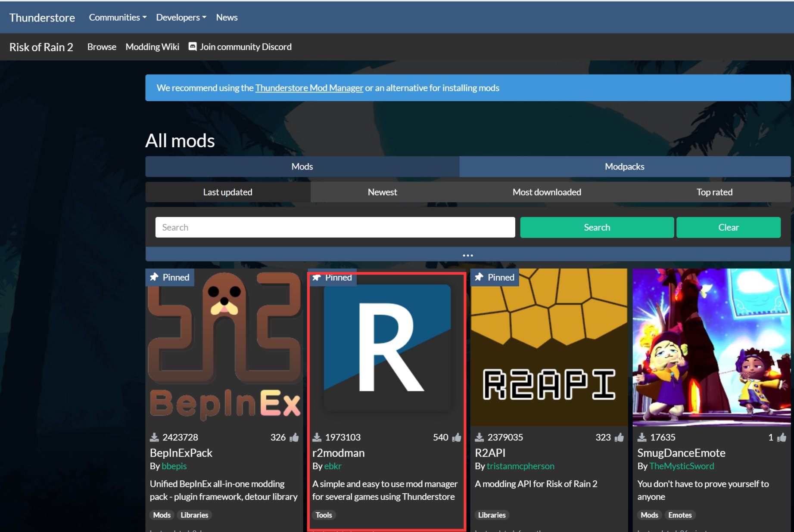Open author ebkr profile
This screenshot has height=532, width=794.
coord(333,466)
